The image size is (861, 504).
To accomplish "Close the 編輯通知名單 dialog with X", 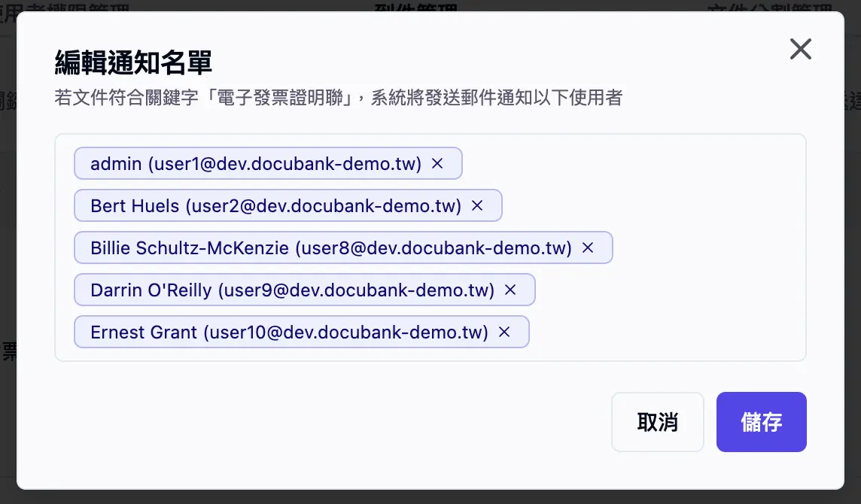I will click(800, 50).
